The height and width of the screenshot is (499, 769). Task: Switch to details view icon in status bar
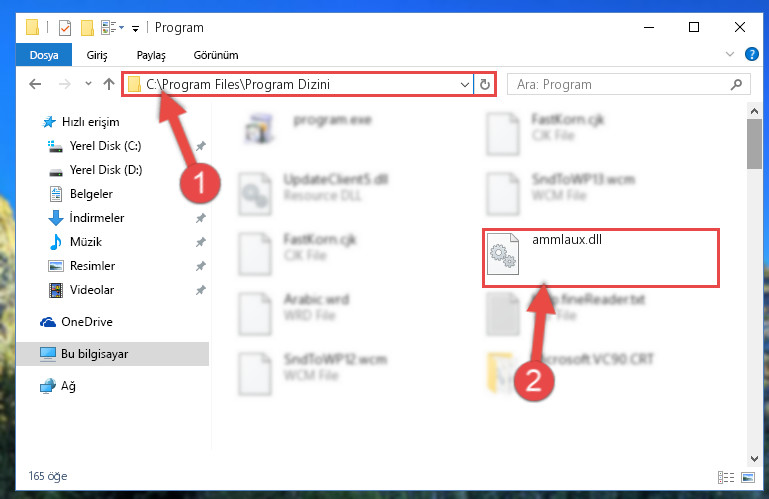726,477
